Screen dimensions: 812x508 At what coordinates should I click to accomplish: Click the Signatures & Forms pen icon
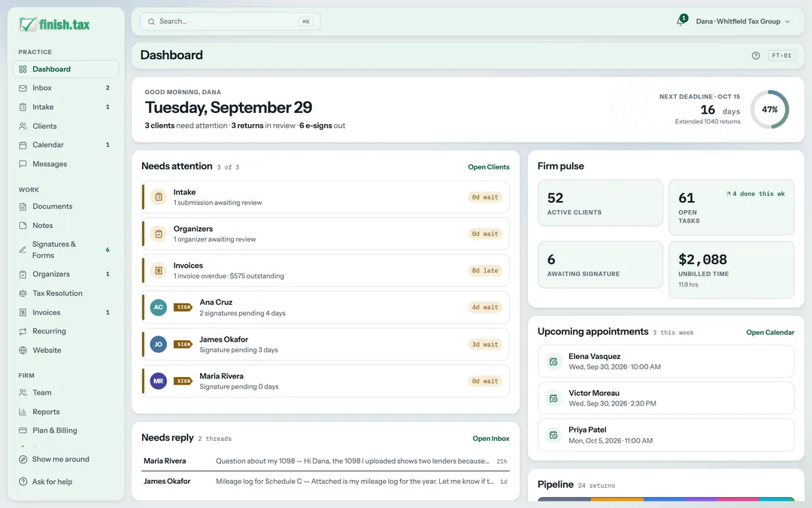[x=23, y=249]
